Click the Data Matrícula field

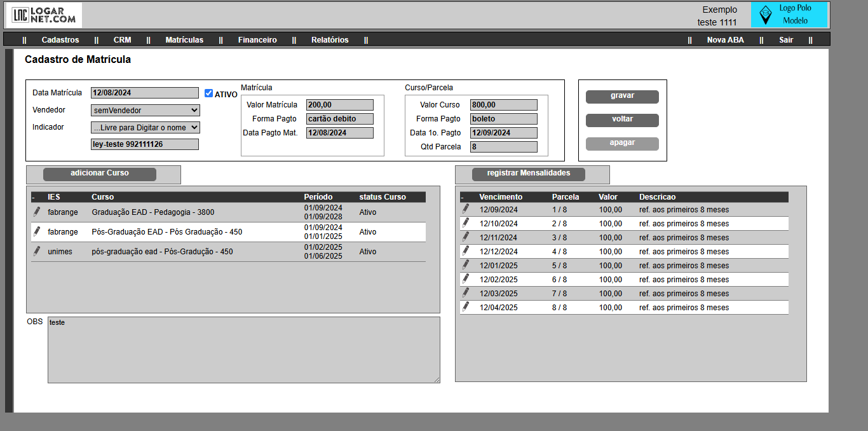point(145,93)
